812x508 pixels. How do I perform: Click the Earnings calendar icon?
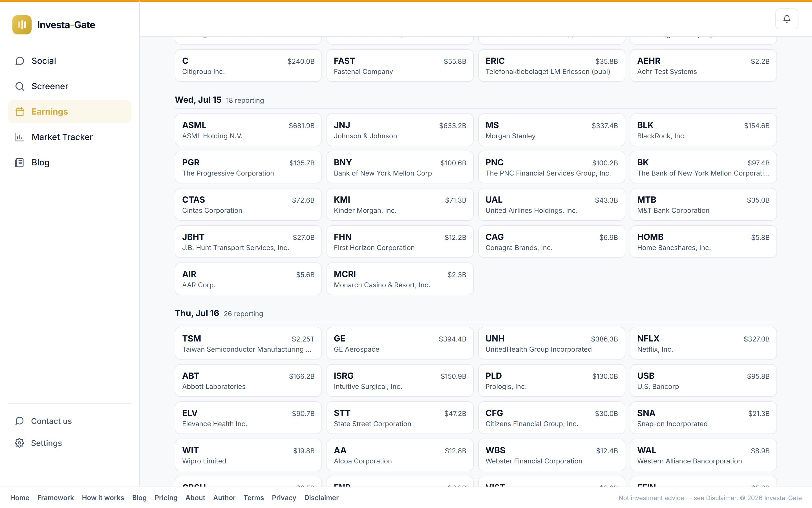pyautogui.click(x=19, y=111)
